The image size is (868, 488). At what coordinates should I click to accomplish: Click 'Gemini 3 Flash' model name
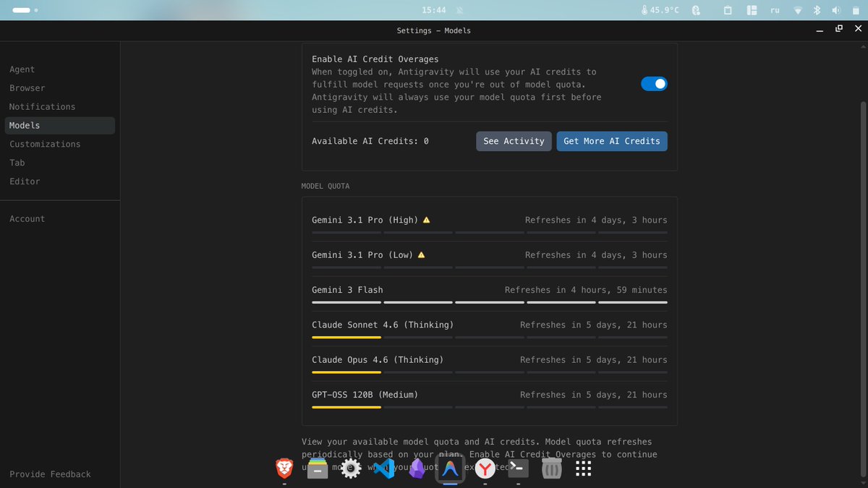(x=347, y=290)
